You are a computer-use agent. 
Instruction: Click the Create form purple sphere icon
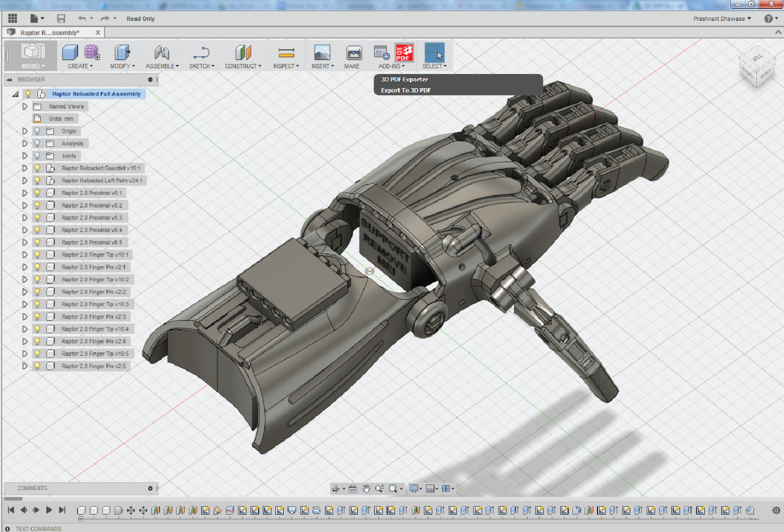point(92,53)
